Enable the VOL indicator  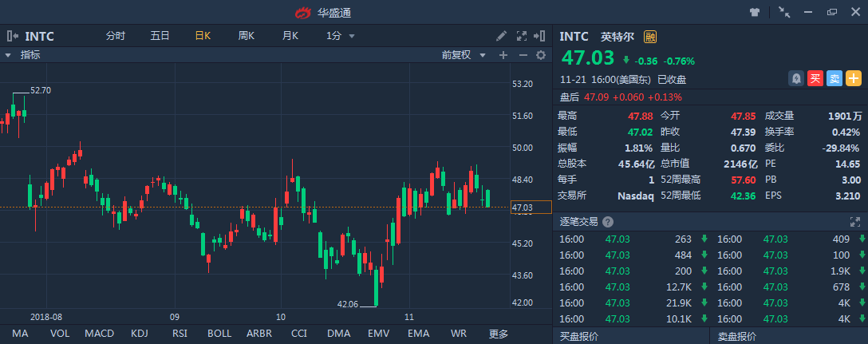(x=60, y=334)
